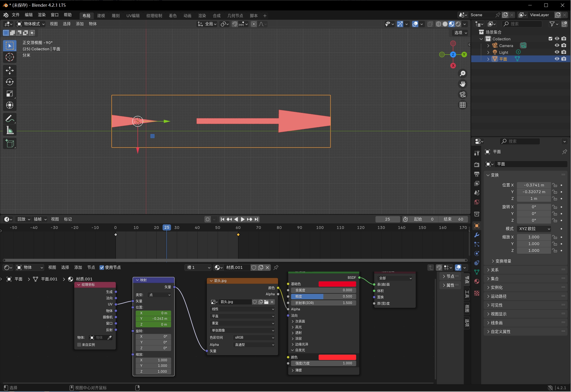Open the 文件 menu
The height and width of the screenshot is (392, 571).
pyautogui.click(x=16, y=15)
